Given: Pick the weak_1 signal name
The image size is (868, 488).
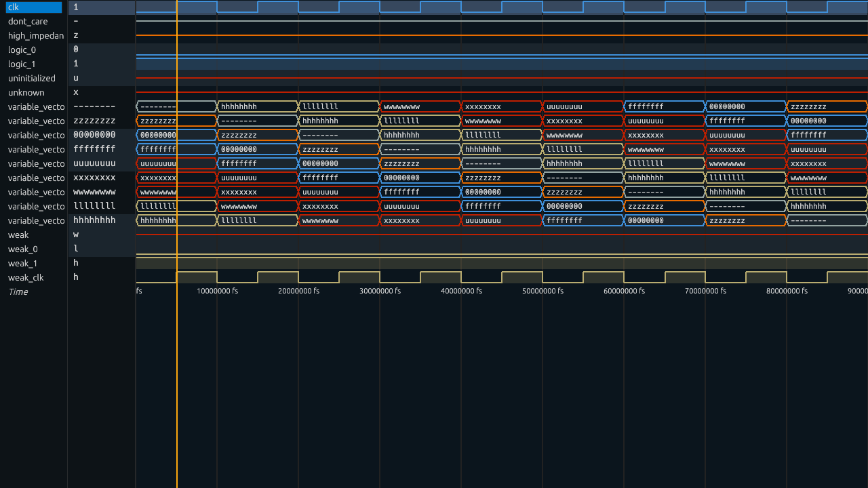Looking at the screenshot, I should (23, 264).
